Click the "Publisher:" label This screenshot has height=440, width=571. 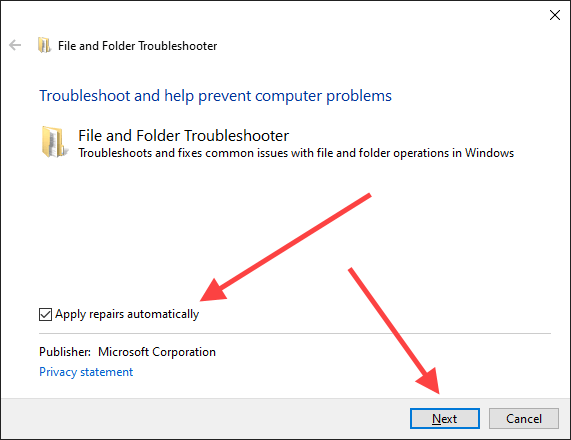[65, 352]
